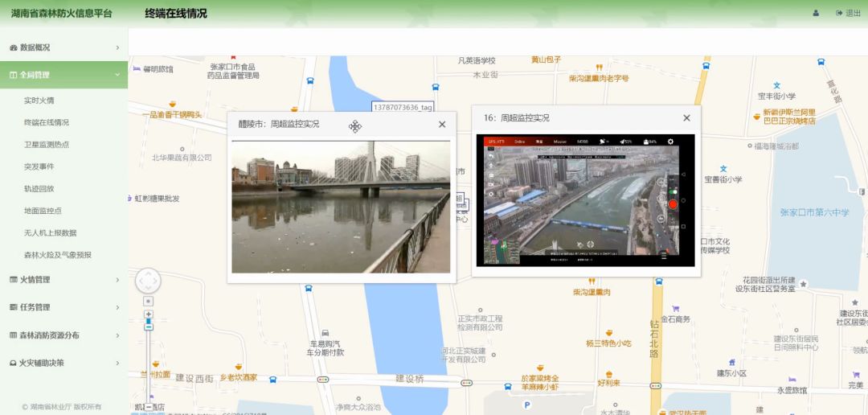Click the map pan direction control
This screenshot has width=868, height=415.
[148, 281]
